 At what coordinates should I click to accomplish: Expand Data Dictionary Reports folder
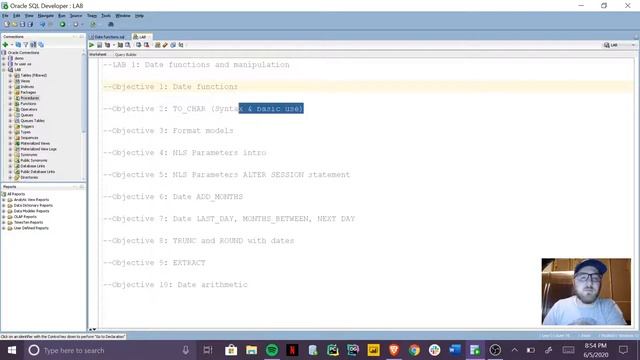tap(4, 206)
